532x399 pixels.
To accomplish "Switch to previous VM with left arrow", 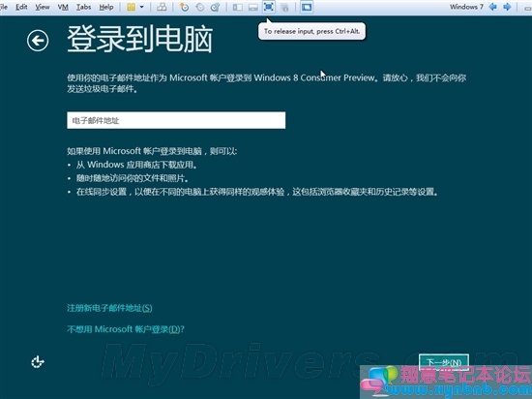I will click(492, 7).
